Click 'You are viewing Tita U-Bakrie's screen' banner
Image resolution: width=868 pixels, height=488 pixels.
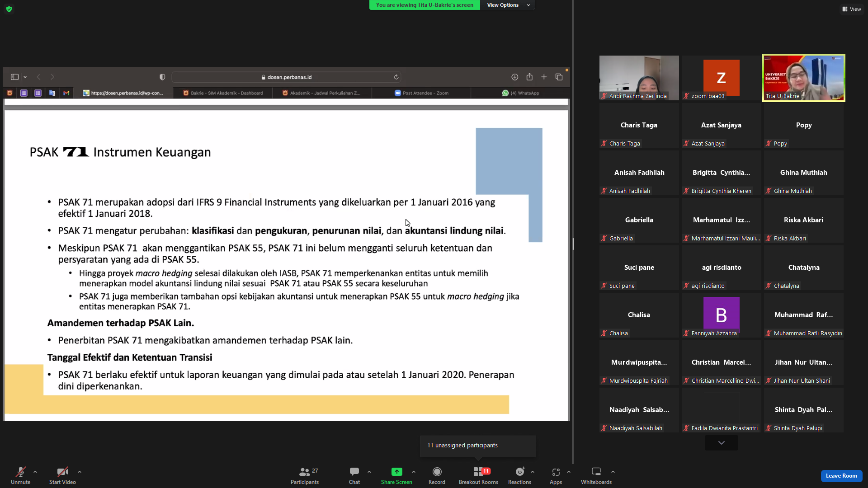coord(425,5)
